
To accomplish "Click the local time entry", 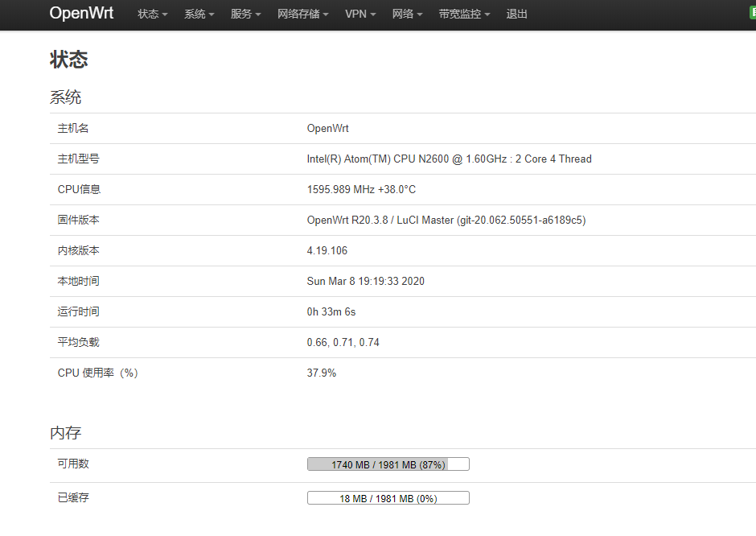I will (364, 281).
